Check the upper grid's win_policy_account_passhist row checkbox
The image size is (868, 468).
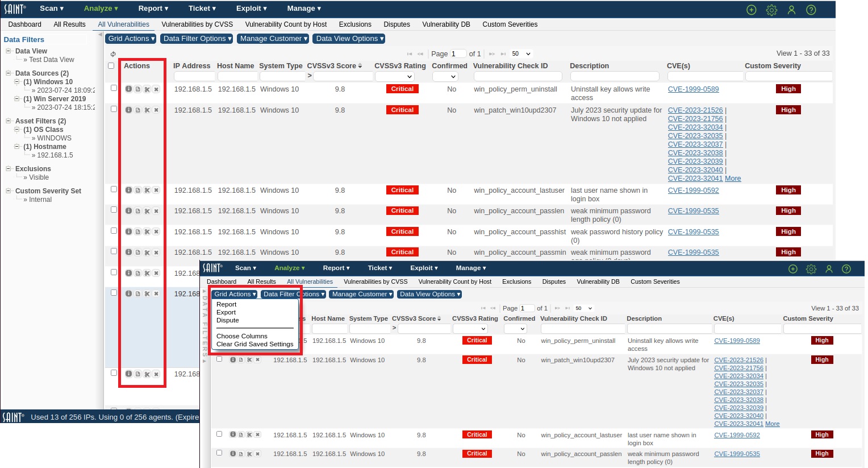[x=114, y=231]
